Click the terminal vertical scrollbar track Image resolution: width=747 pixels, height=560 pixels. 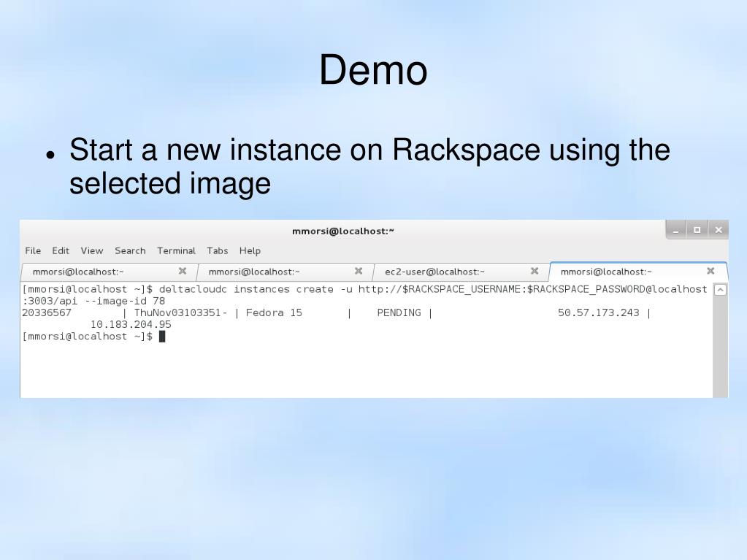coord(720,346)
